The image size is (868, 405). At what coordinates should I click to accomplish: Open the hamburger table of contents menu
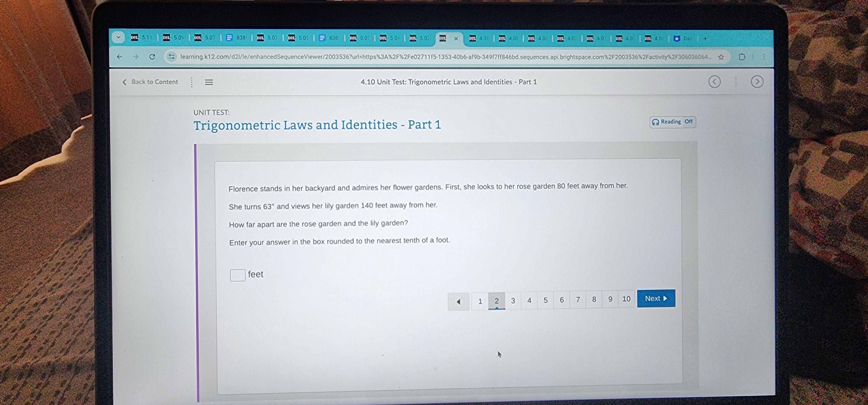(209, 82)
